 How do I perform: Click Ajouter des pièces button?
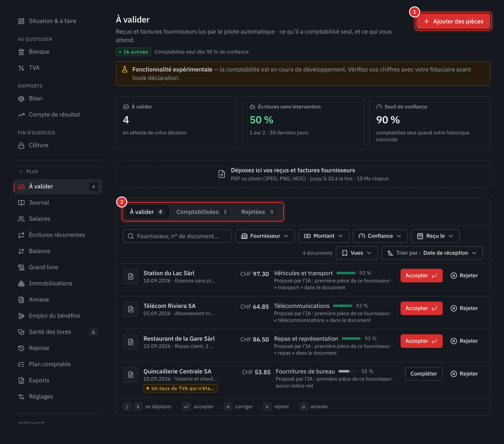pos(453,21)
